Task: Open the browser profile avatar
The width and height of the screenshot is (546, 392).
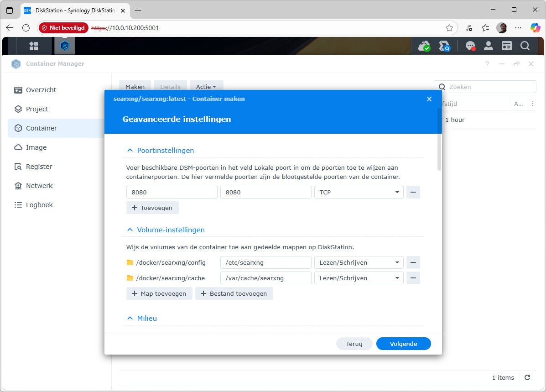Action: click(x=502, y=28)
